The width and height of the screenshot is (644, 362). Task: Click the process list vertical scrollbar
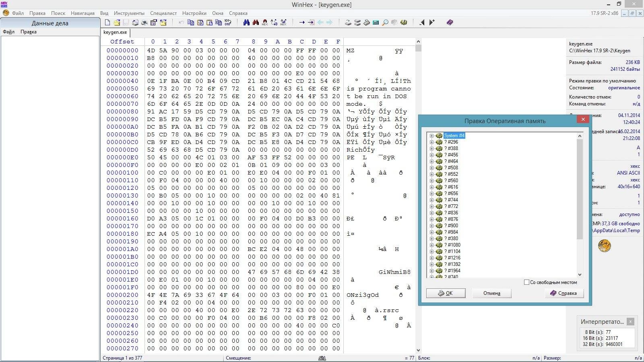pos(580,189)
